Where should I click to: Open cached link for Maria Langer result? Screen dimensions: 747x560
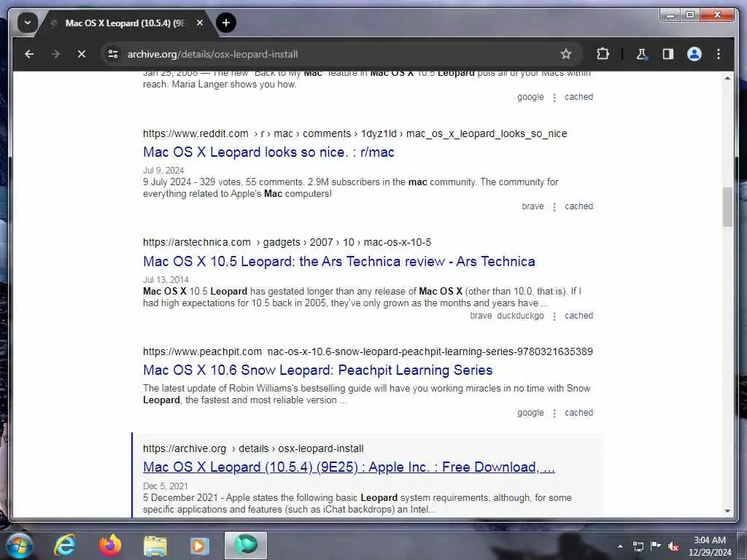578,97
